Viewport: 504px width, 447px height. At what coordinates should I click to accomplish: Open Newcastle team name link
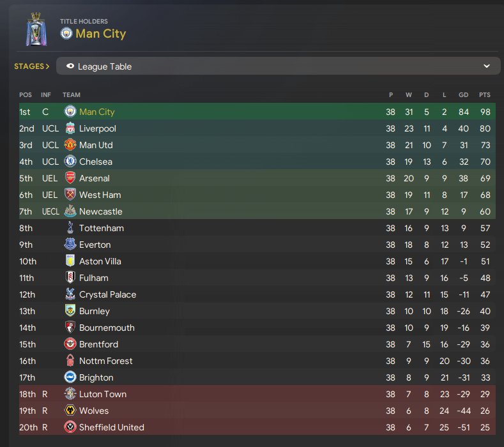(x=100, y=211)
